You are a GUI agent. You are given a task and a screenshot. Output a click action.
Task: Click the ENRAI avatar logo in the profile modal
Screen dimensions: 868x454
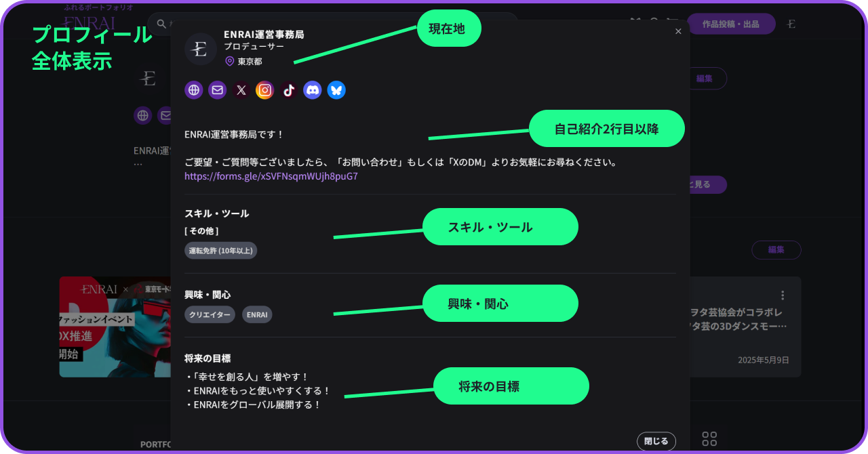click(201, 49)
